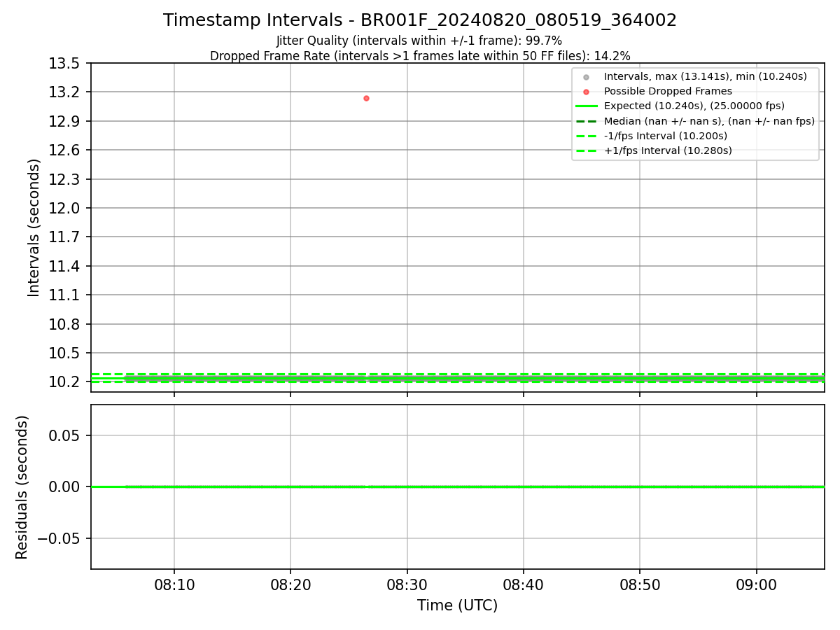The height and width of the screenshot is (630, 840).
Task: Click the '12.3' y-axis tick label
Action: pos(65,179)
